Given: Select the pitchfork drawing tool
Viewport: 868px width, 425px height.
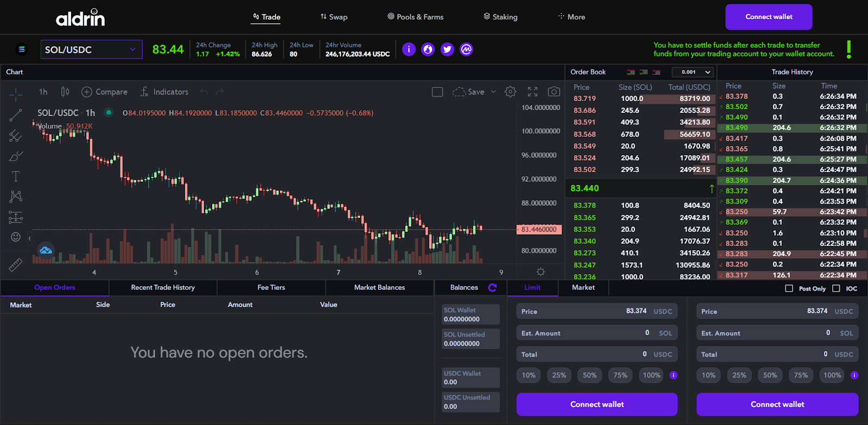Looking at the screenshot, I should coord(16,136).
